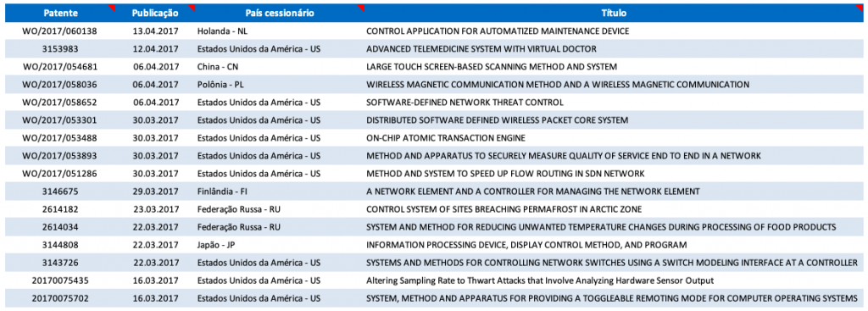868x311 pixels.
Task: Select the date in the WO/2017/054681 row
Action: click(x=156, y=67)
